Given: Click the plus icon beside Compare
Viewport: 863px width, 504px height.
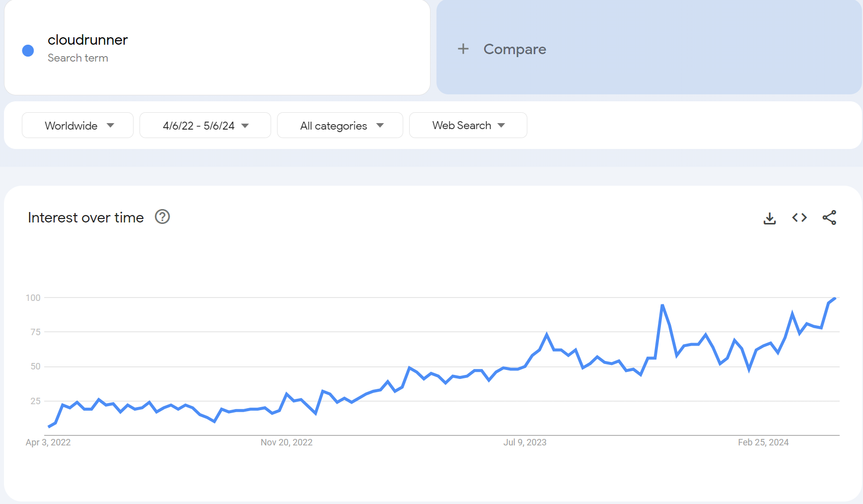Looking at the screenshot, I should [x=463, y=49].
